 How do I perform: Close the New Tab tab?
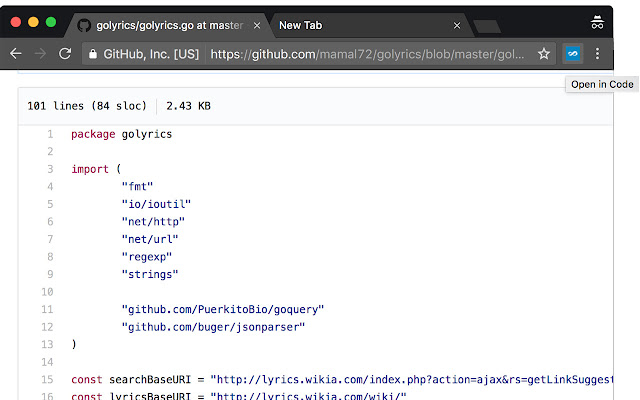pos(457,26)
